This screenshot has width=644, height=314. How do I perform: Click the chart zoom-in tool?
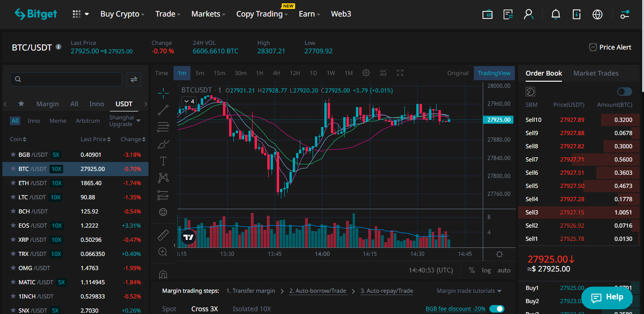point(163,252)
